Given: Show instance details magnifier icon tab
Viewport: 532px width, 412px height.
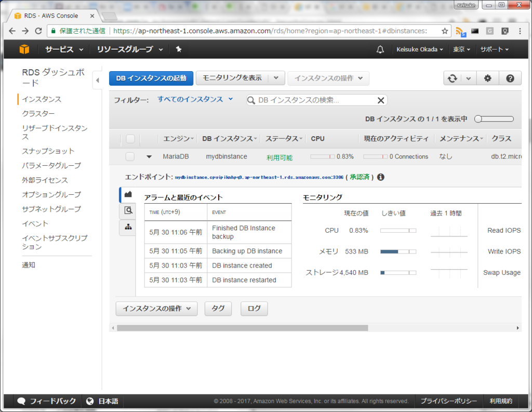Looking at the screenshot, I should [x=128, y=210].
